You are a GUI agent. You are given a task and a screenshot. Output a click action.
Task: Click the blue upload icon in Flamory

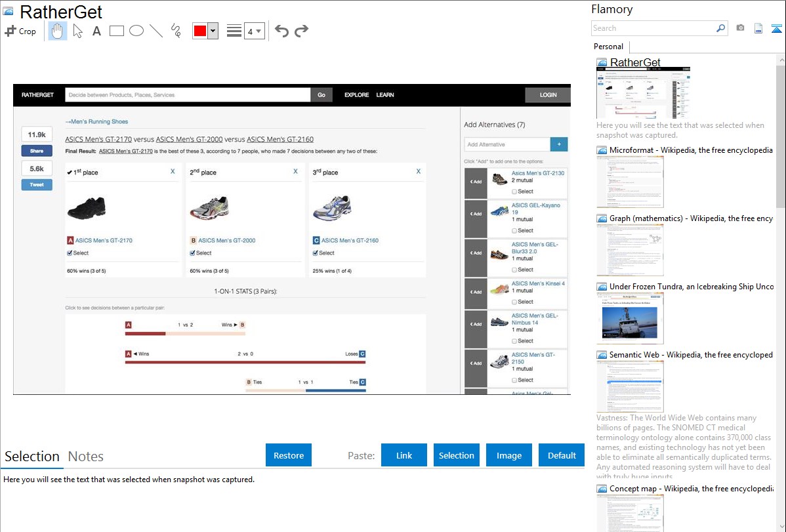776,28
